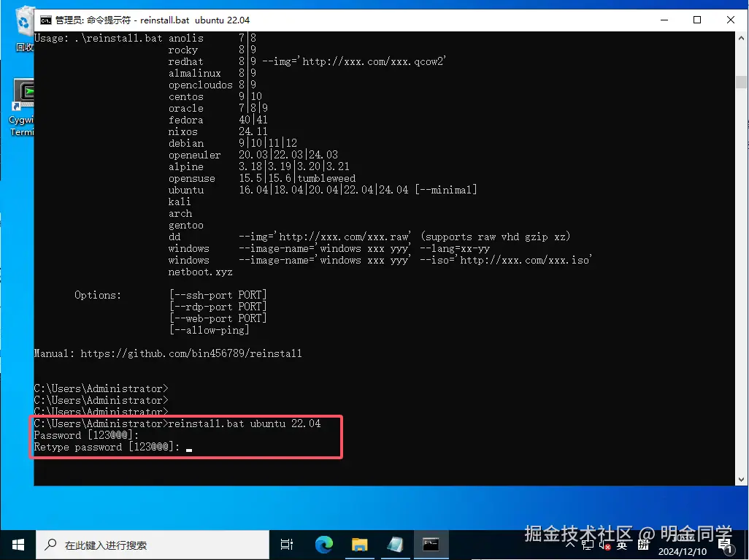Viewport: 749px width, 560px height.
Task: Click the cmd window scrollbar thumb
Action: point(742,82)
